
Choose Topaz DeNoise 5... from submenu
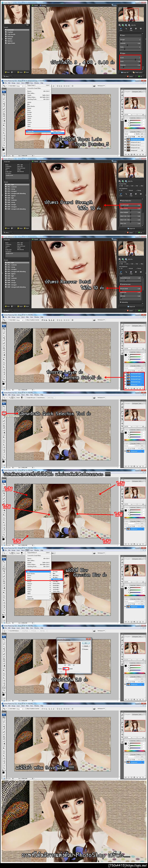pyautogui.click(x=58, y=134)
